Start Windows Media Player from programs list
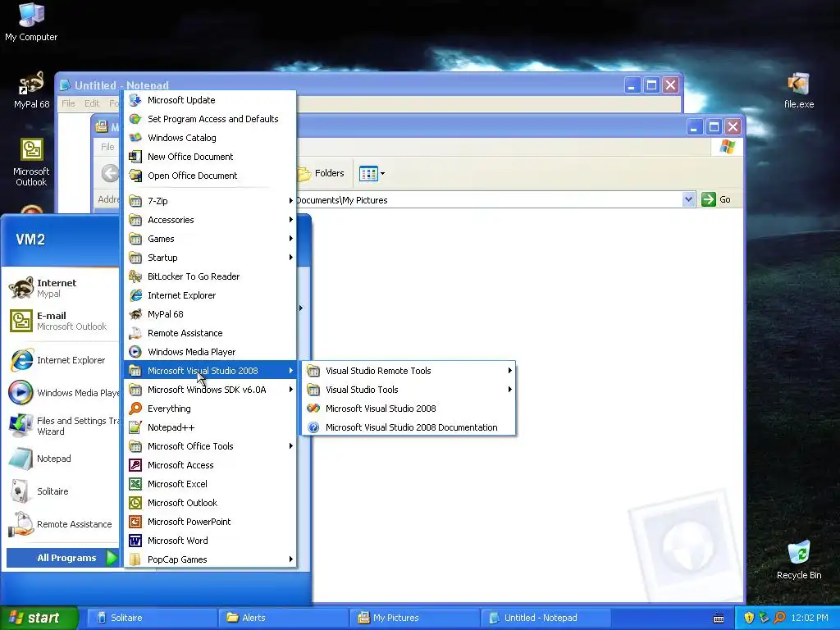840x630 pixels. (x=210, y=352)
